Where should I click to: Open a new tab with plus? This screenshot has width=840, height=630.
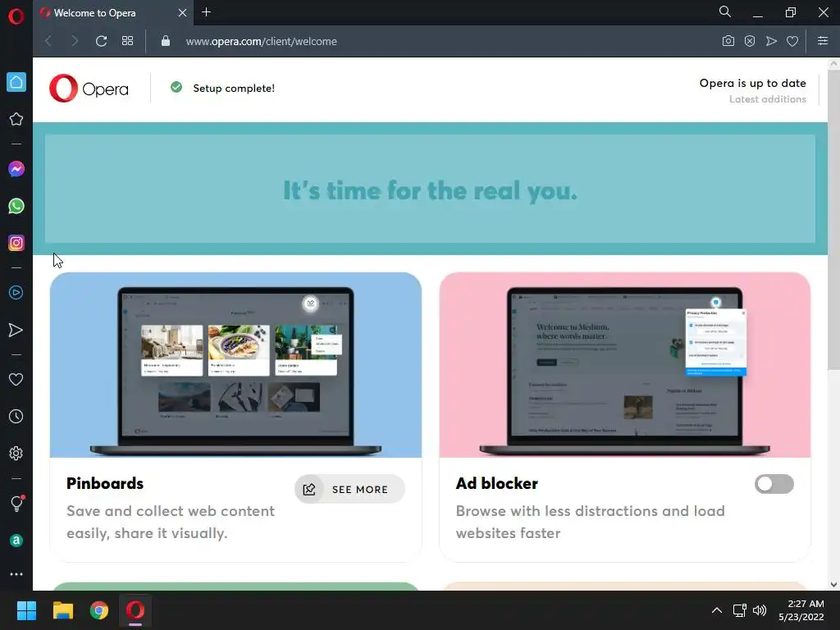coord(206,11)
